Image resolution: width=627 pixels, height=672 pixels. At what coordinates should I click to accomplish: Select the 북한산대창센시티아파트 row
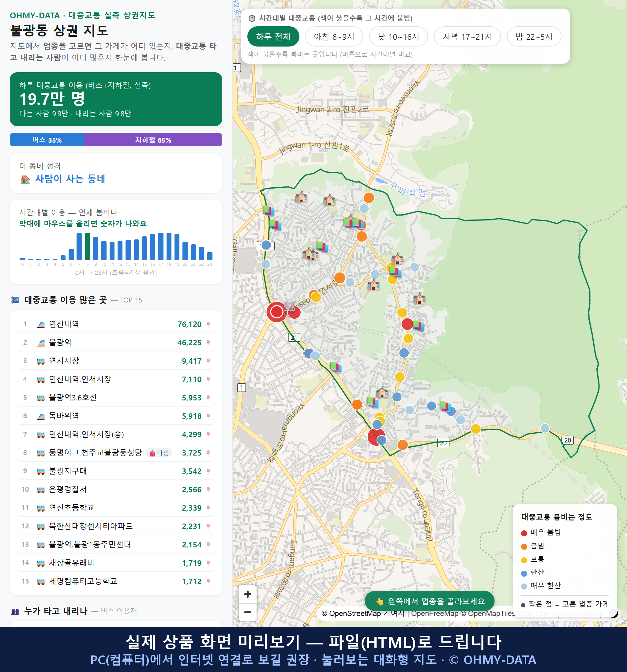click(116, 526)
